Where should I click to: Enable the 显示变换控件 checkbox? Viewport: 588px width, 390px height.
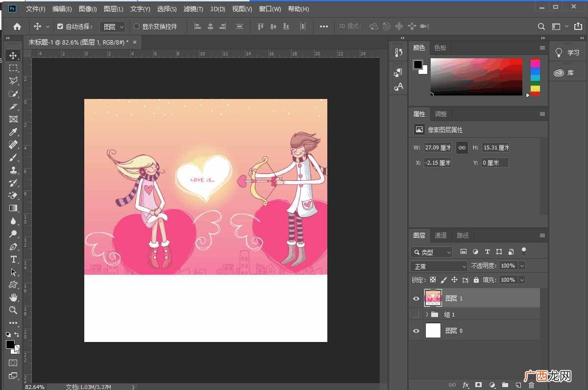click(137, 26)
